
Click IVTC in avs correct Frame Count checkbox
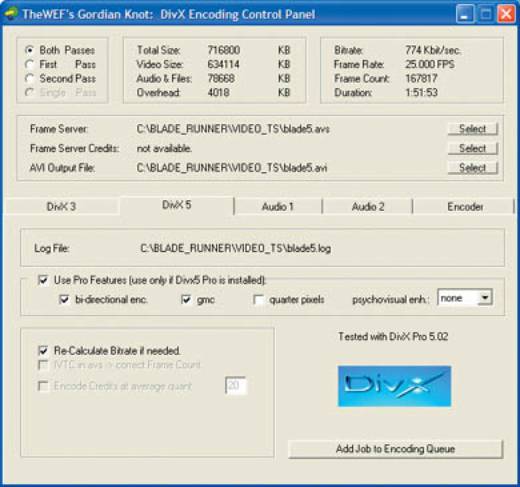coord(43,365)
